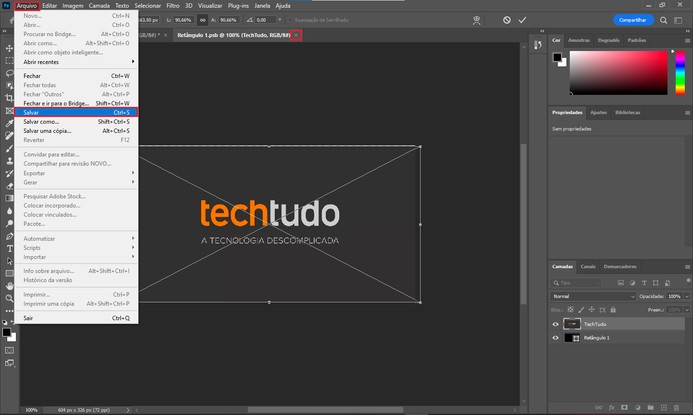Open the search magnifier in top bar
693x415 pixels.
(663, 20)
